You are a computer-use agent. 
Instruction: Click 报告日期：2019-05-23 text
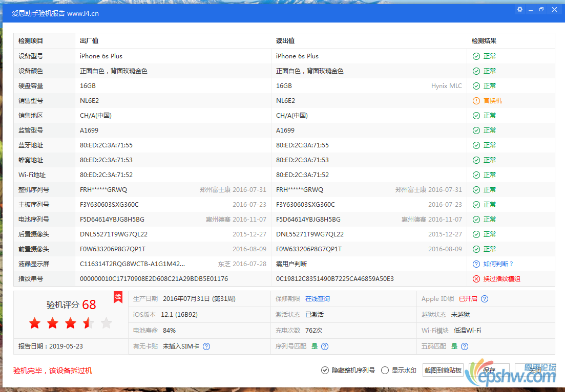(51, 346)
